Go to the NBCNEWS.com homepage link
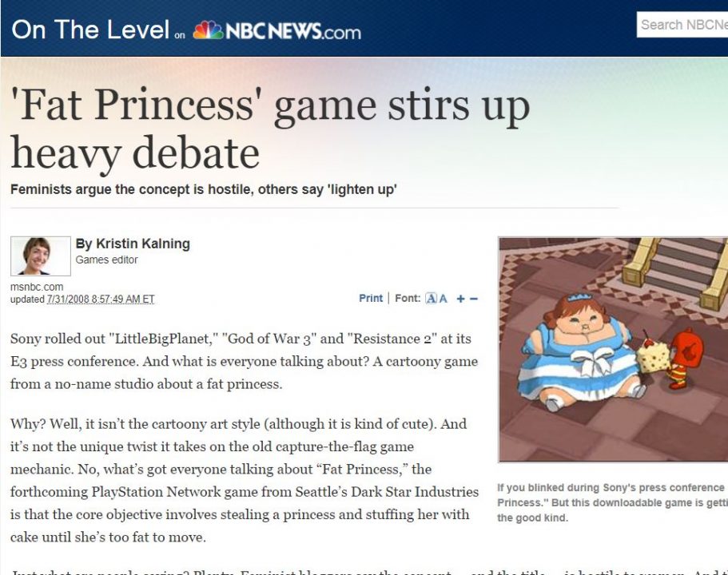The width and height of the screenshot is (728, 575). (x=293, y=31)
